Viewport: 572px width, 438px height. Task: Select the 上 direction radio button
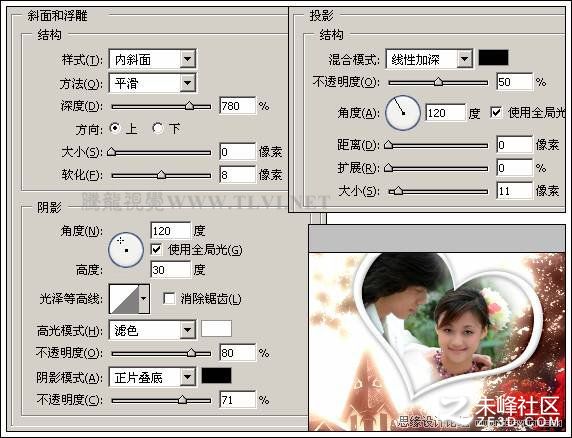[115, 128]
